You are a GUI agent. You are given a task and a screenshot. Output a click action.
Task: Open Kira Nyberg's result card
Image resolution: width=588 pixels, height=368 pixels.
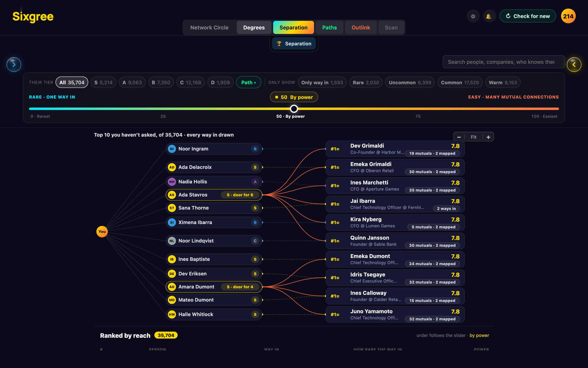(395, 223)
